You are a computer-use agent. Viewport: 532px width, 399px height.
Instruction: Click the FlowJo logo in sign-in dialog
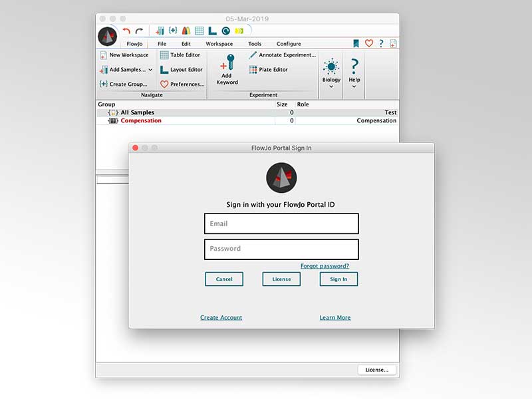pyautogui.click(x=281, y=178)
